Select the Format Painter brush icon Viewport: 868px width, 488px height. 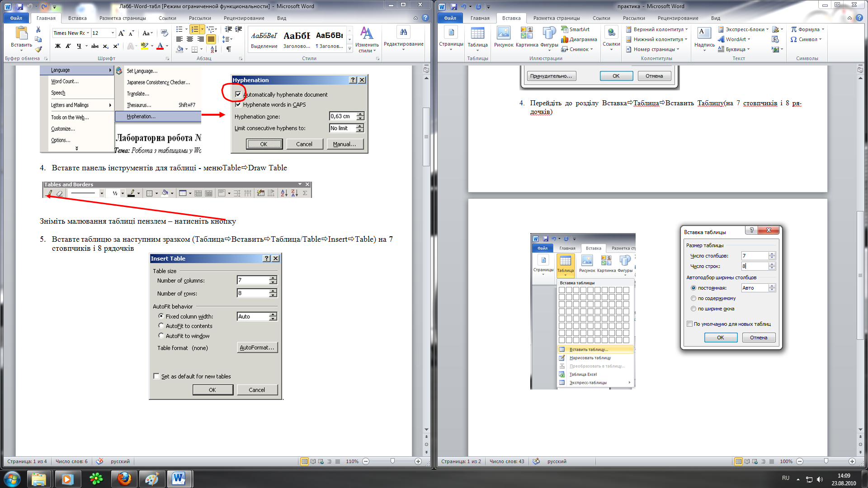coord(38,49)
